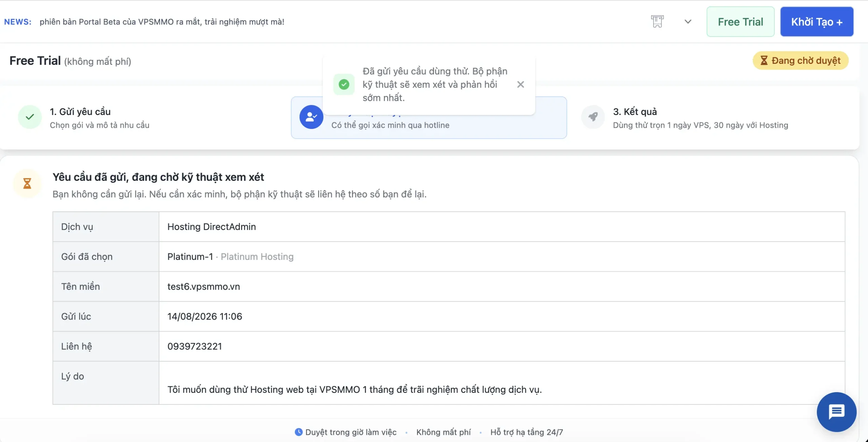Click the Platinum-1 package value
The height and width of the screenshot is (442, 868).
190,256
